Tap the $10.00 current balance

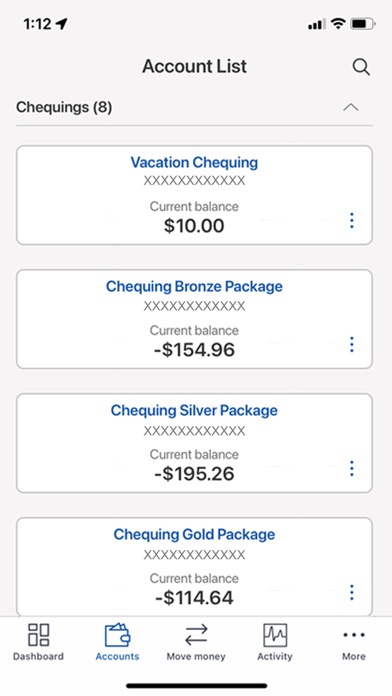(194, 225)
